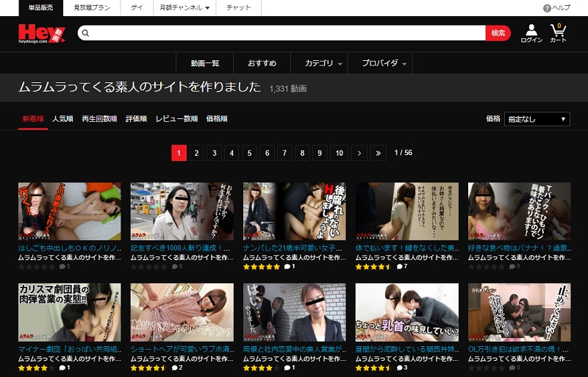Screen dimensions: 588x377
Task: Select 動画一覧 in the navigation bar
Action: click(x=205, y=63)
